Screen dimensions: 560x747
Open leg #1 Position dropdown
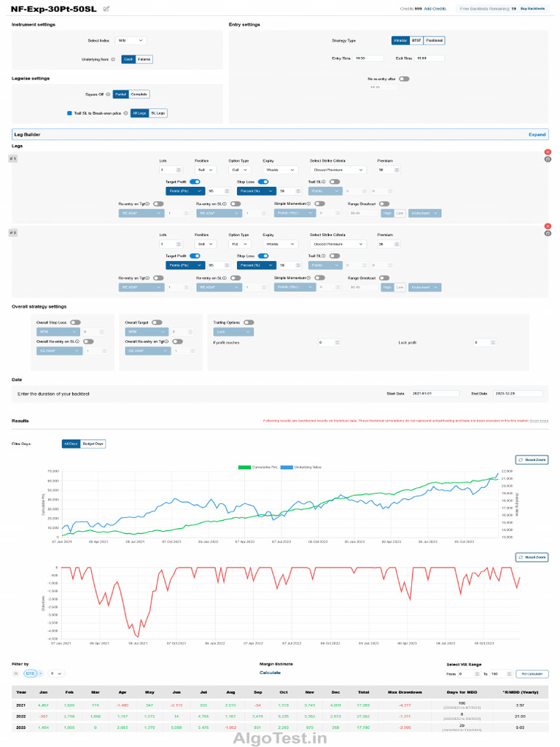pyautogui.click(x=206, y=170)
